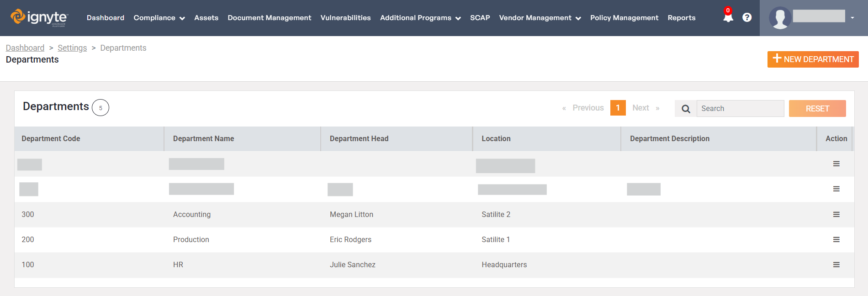Click department code 300
Image resolution: width=868 pixels, height=296 pixels.
pos(28,214)
